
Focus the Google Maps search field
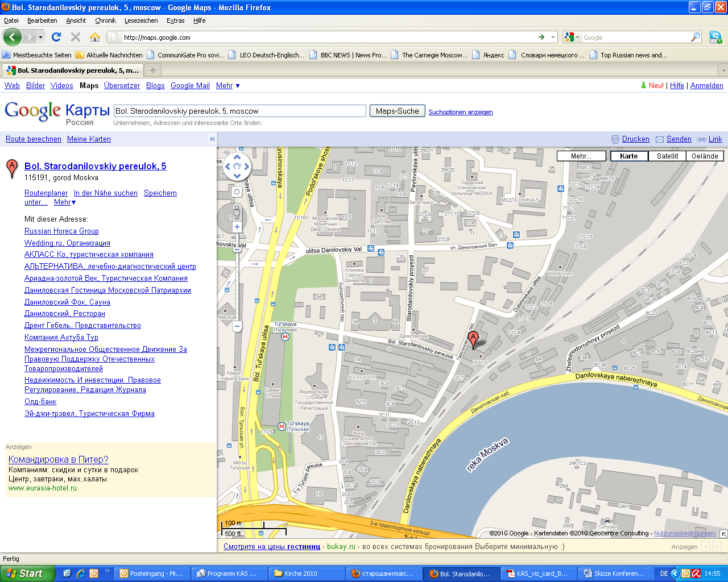240,111
